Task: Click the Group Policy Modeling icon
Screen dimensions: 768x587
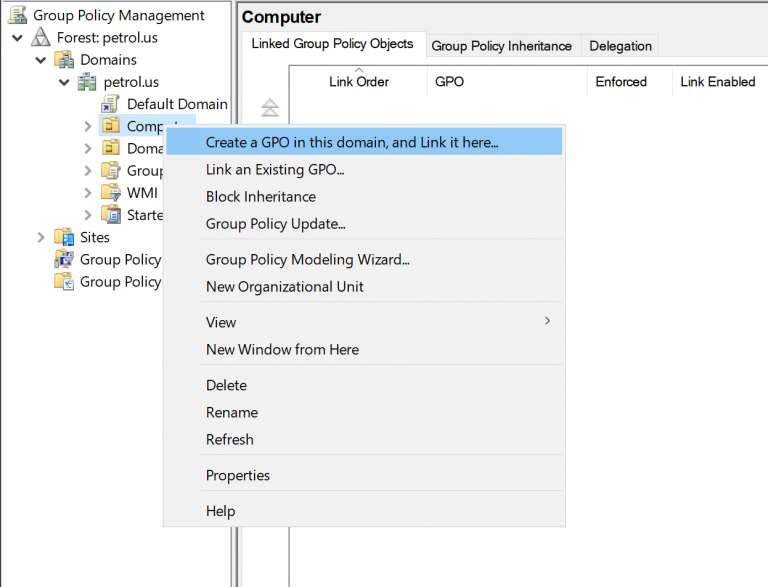Action: click(x=64, y=259)
